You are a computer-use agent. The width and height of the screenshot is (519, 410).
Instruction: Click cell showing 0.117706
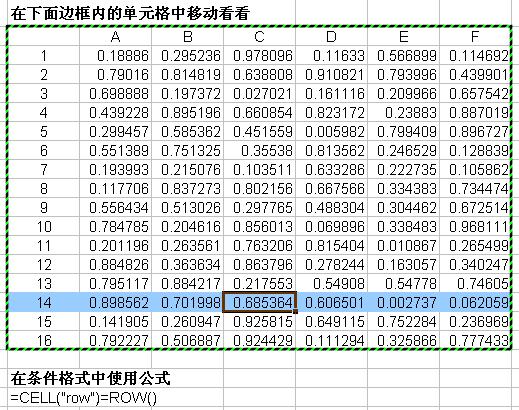click(x=116, y=188)
